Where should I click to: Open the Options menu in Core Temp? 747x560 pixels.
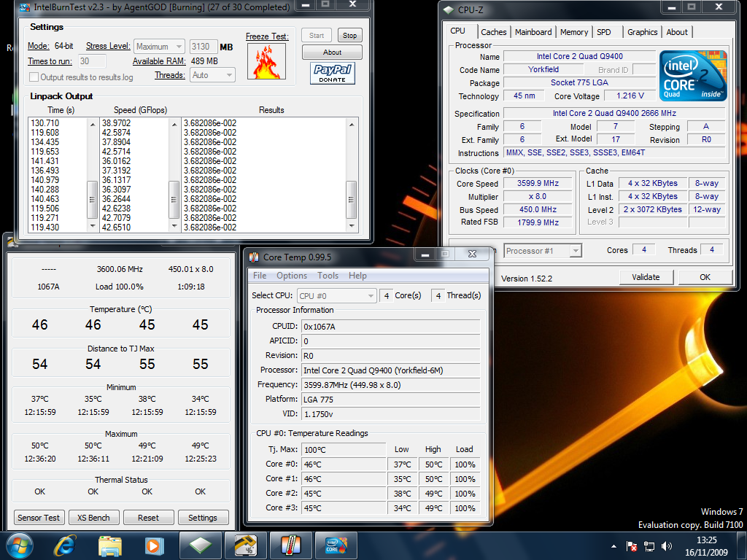tap(292, 276)
